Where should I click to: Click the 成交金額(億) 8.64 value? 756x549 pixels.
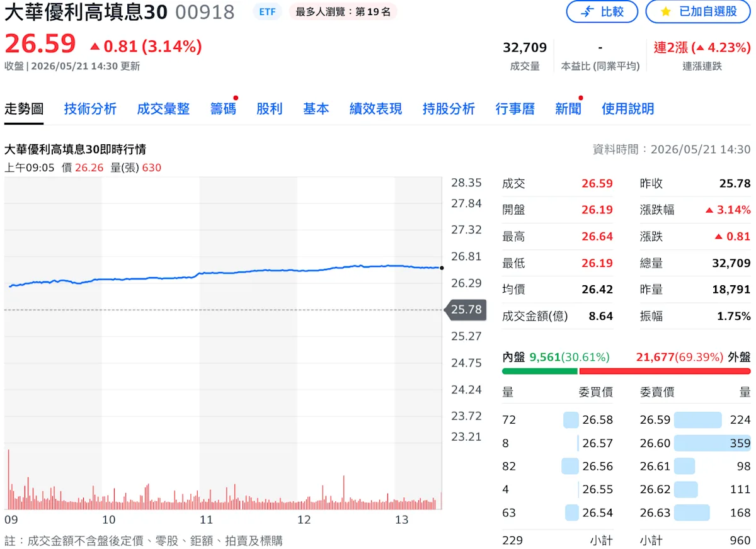pyautogui.click(x=601, y=316)
